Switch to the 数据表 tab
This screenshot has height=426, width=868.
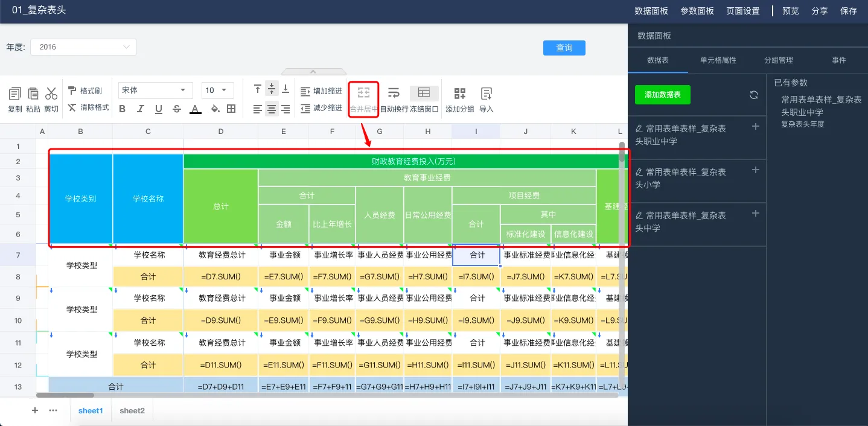click(658, 60)
